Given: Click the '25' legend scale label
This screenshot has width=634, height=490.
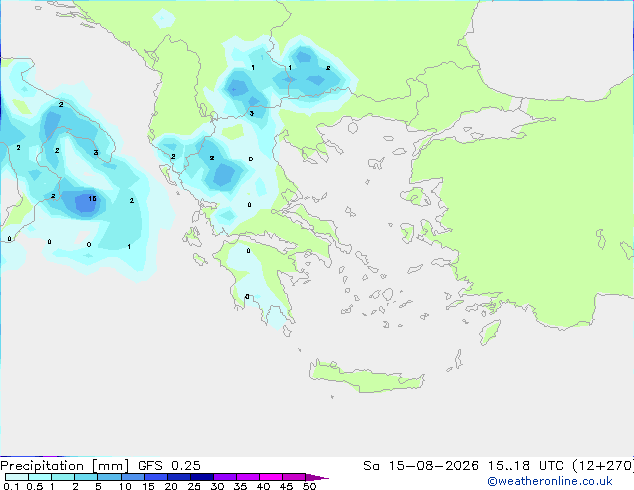Looking at the screenshot, I should 194,486.
